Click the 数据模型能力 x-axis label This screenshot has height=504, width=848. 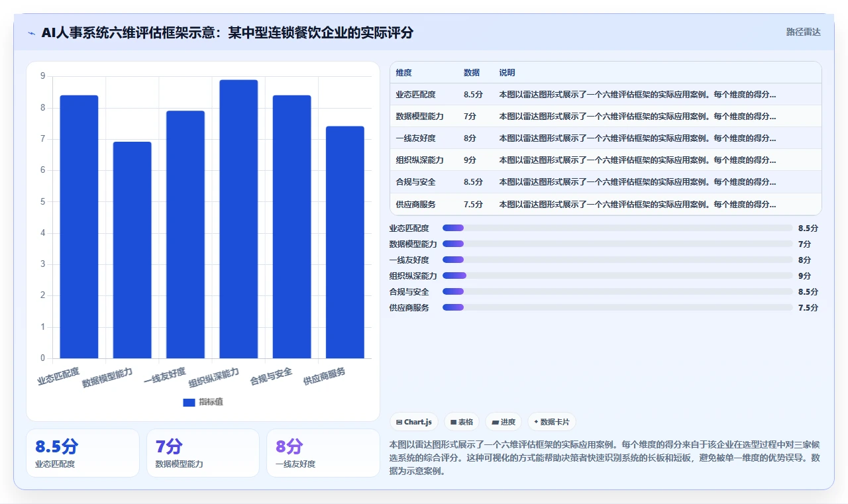pos(107,377)
